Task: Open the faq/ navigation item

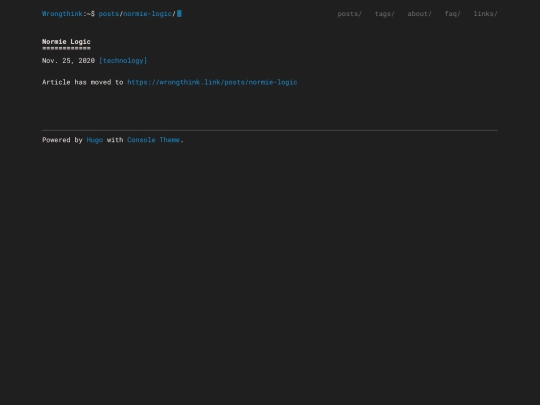Action: point(453,14)
